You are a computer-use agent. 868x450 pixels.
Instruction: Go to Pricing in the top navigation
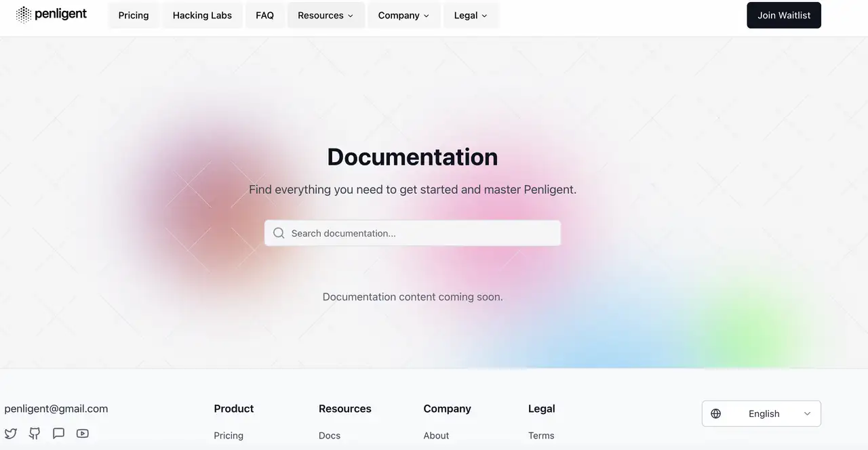click(x=134, y=16)
